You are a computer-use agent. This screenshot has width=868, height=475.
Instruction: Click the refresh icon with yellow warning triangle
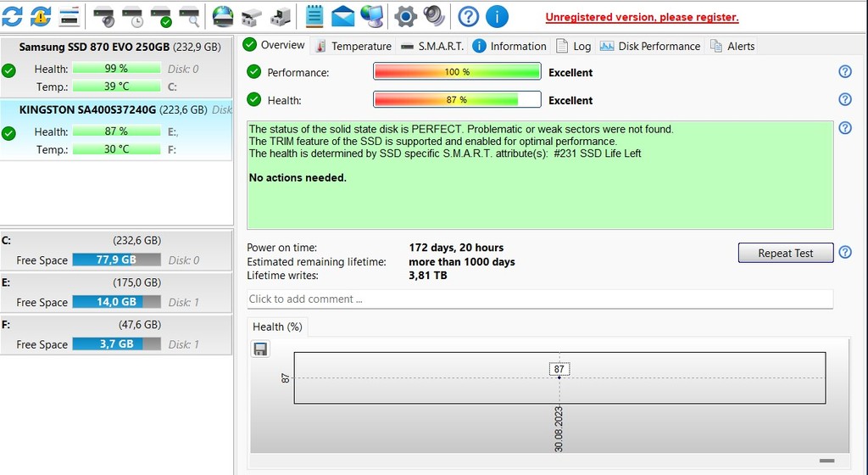40,16
